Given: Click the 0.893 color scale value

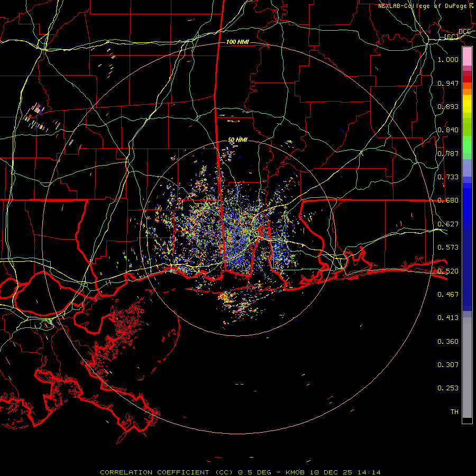Looking at the screenshot, I should 448,106.
